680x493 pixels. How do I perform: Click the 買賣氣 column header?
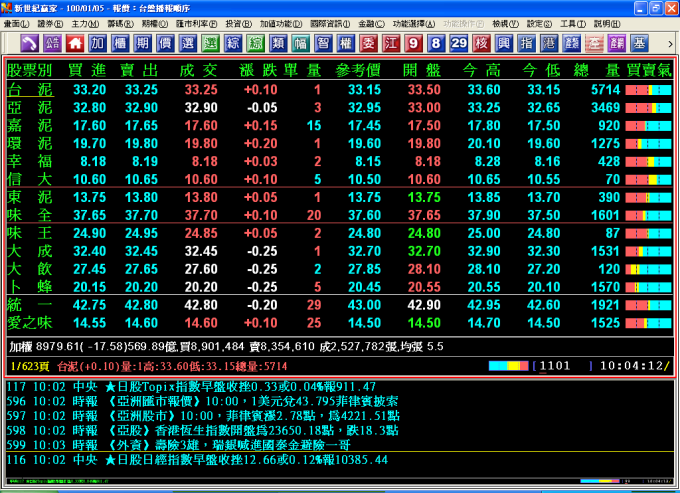pyautogui.click(x=649, y=70)
